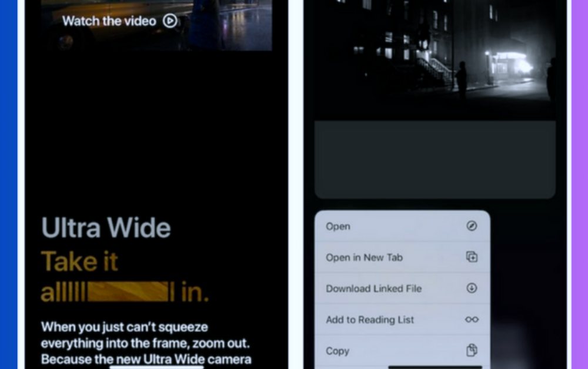The image size is (588, 369).
Task: Tap the download arrow circle icon
Action: point(472,289)
